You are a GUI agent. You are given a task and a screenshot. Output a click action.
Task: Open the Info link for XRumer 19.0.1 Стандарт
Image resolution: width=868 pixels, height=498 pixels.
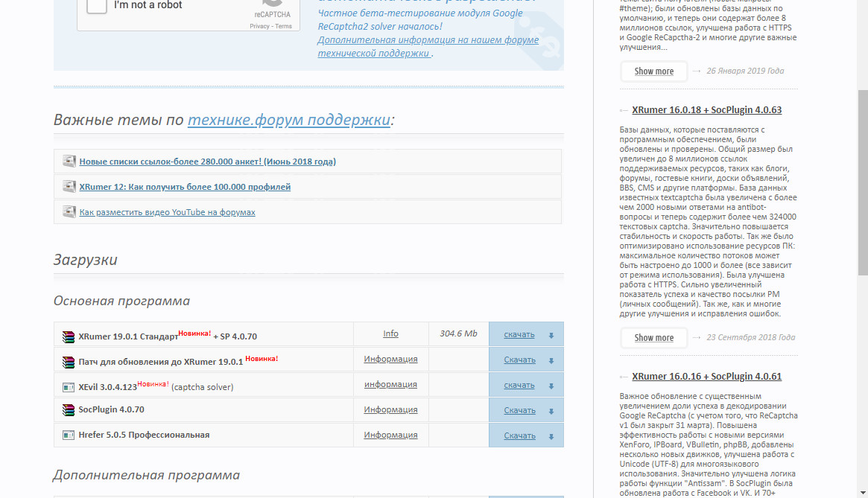point(390,333)
